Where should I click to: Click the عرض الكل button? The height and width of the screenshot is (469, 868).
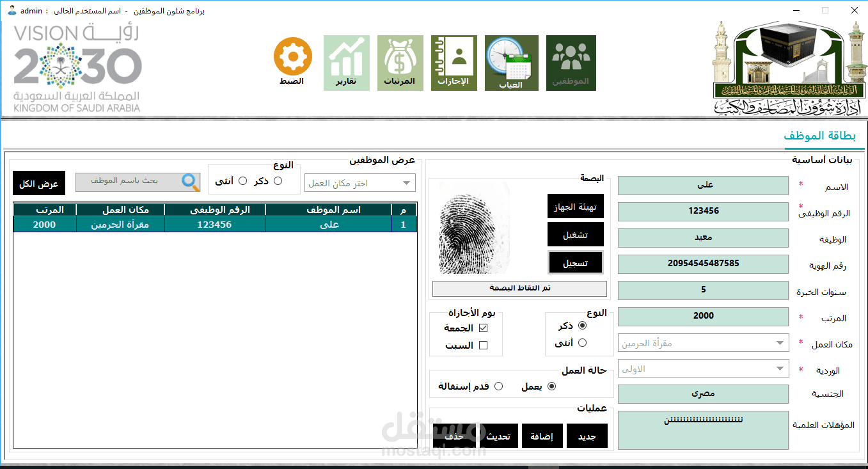[x=39, y=182]
